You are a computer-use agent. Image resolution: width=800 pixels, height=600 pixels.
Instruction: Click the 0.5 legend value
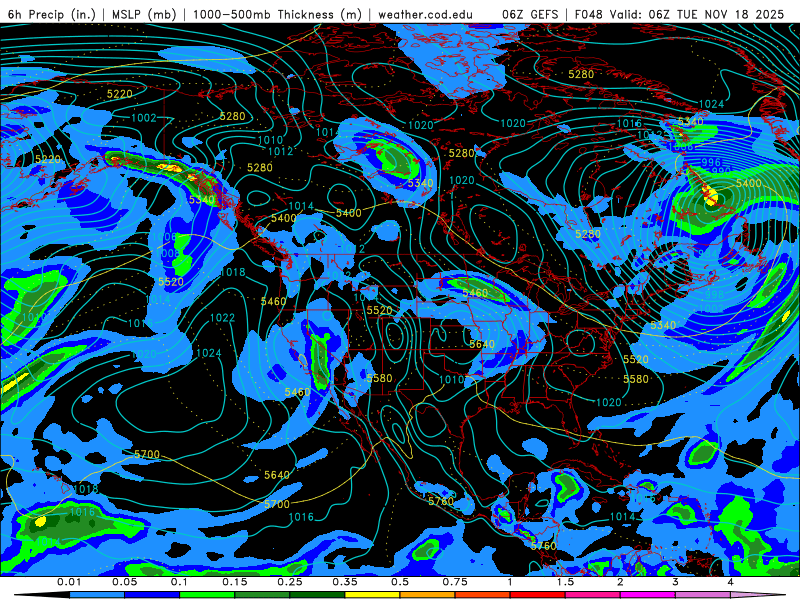(x=400, y=582)
